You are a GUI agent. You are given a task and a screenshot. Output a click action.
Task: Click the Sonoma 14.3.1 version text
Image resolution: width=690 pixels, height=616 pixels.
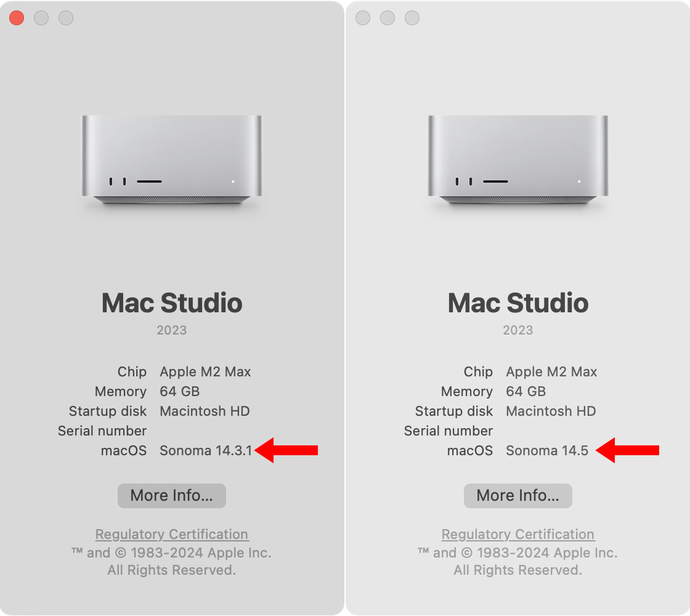click(x=206, y=450)
